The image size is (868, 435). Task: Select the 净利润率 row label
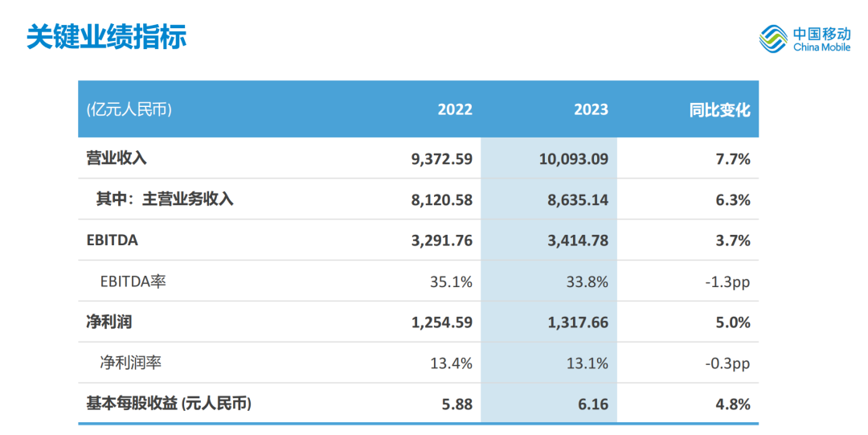click(x=131, y=363)
